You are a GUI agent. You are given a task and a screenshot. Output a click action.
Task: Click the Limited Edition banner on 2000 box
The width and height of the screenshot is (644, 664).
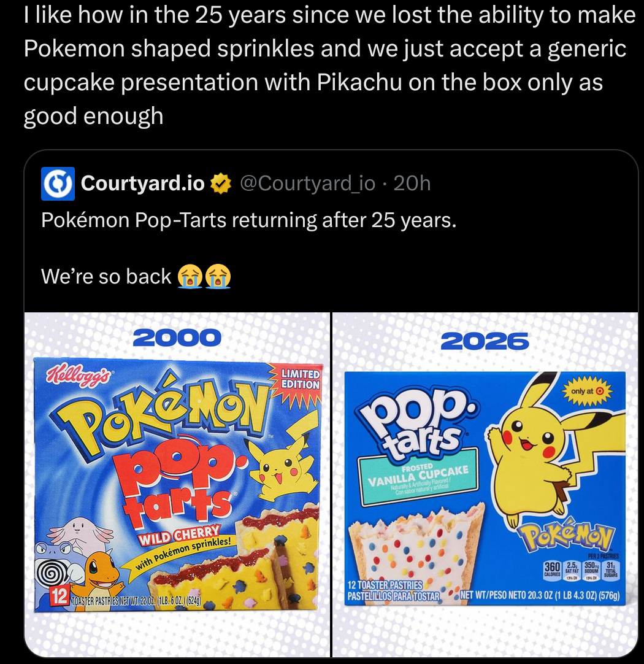pos(299,379)
